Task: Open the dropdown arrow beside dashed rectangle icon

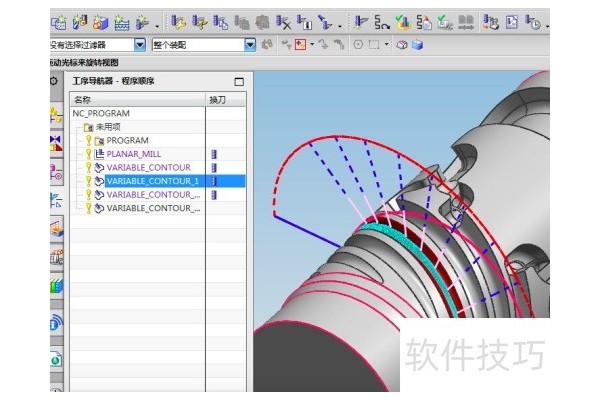Action: 386,44
